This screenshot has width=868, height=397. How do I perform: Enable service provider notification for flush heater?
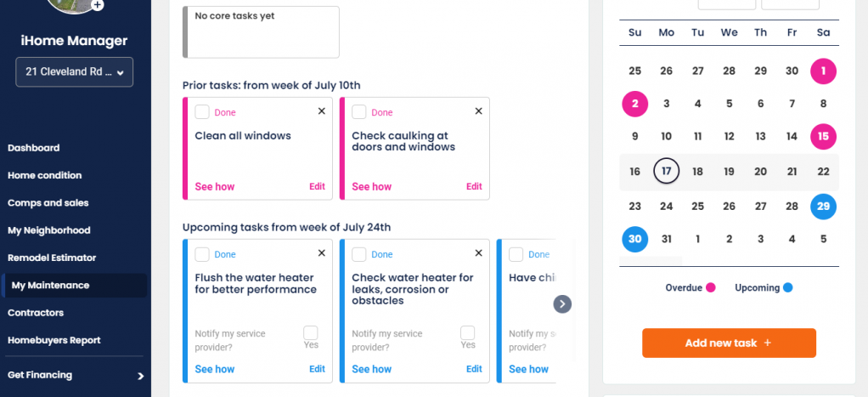(311, 332)
